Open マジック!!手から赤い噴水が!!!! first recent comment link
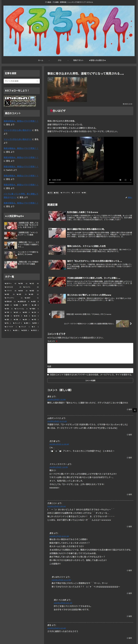This screenshot has height=644, width=138. point(18,130)
